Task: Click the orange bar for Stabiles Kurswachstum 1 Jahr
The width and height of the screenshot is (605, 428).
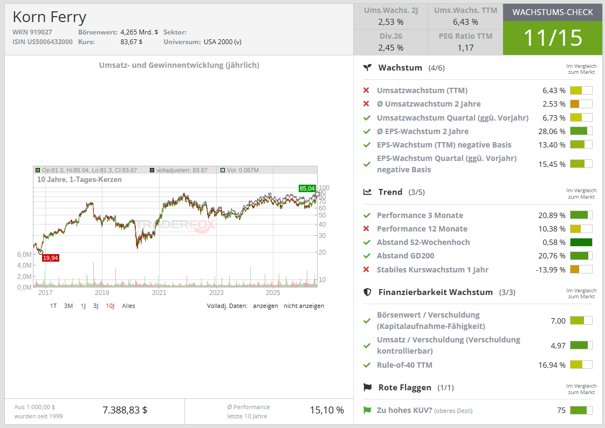Action: [581, 269]
